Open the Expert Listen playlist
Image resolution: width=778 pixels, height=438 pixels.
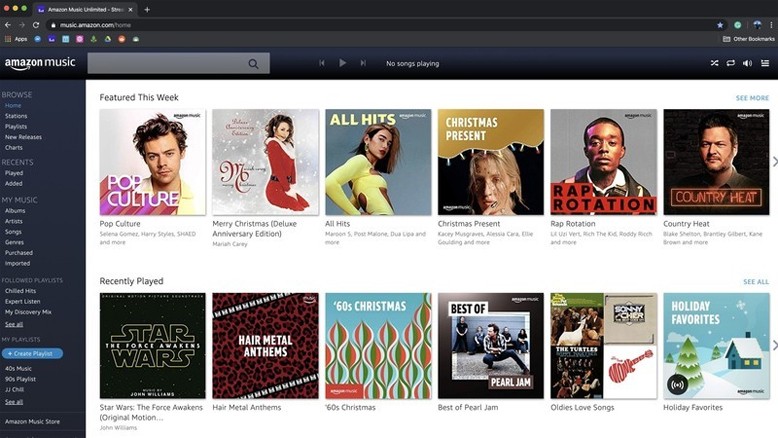[22, 301]
